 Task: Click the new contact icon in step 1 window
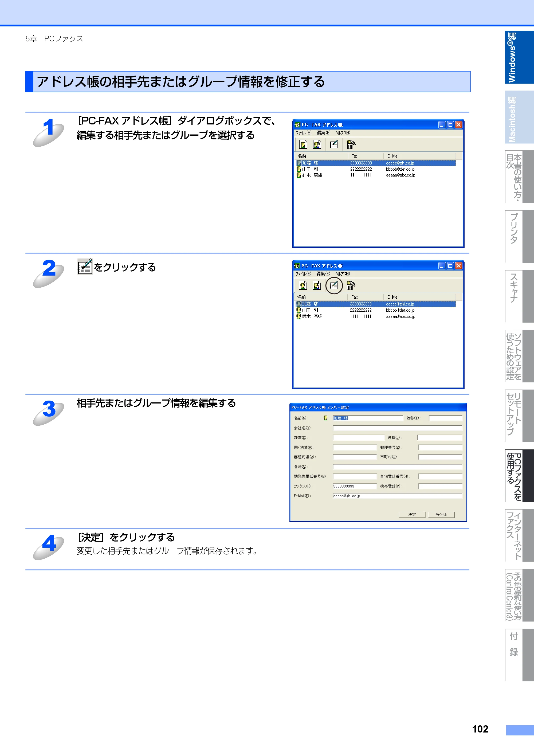pyautogui.click(x=303, y=144)
